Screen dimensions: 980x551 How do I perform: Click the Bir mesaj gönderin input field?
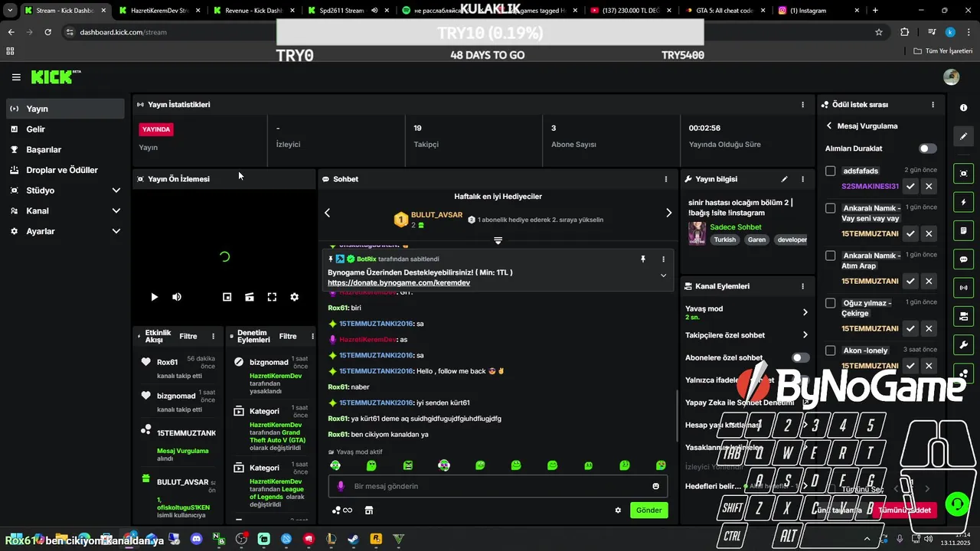[x=498, y=486]
